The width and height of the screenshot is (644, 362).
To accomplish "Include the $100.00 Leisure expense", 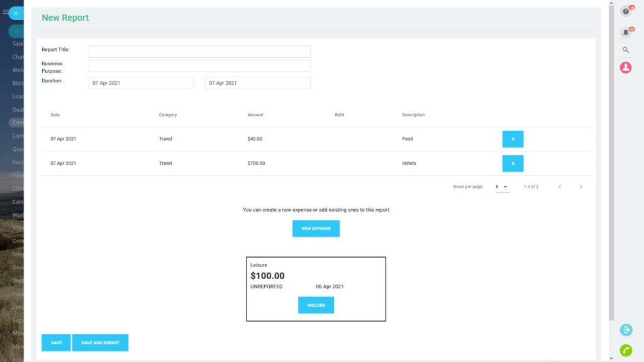I will (316, 305).
